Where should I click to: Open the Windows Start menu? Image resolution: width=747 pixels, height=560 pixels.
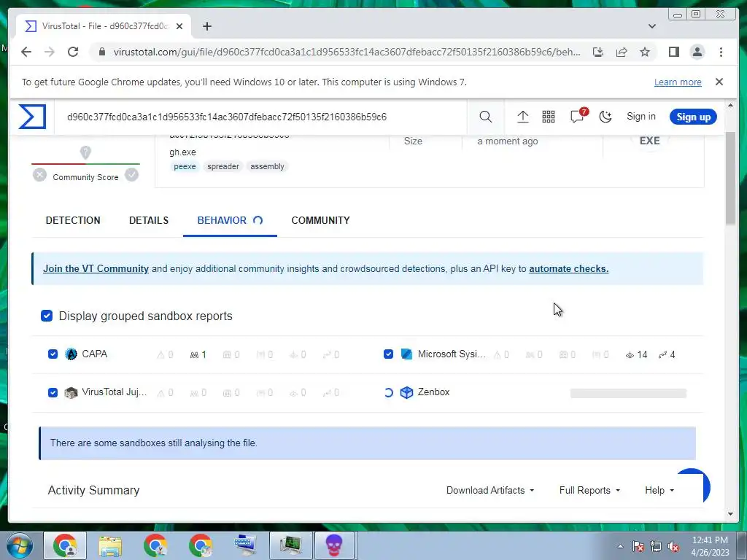click(x=20, y=545)
